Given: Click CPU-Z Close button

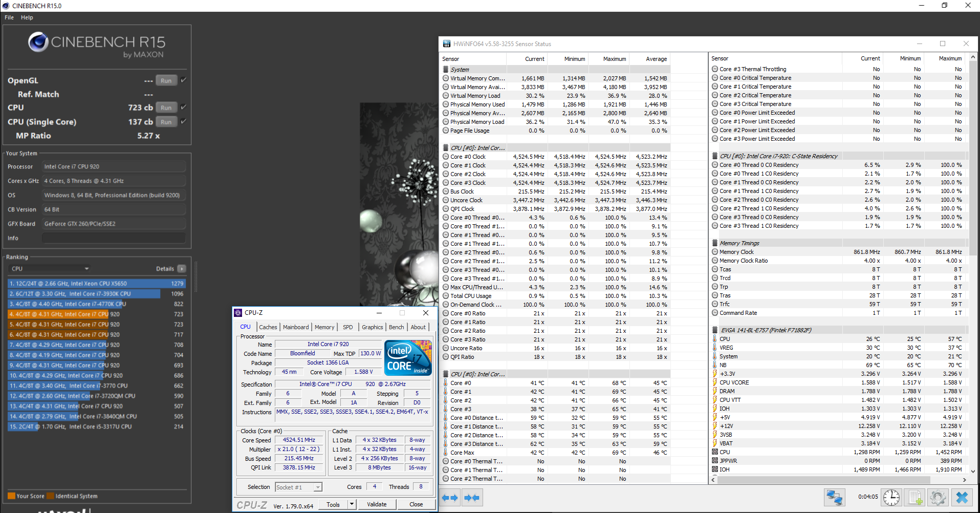Looking at the screenshot, I should coord(416,504).
